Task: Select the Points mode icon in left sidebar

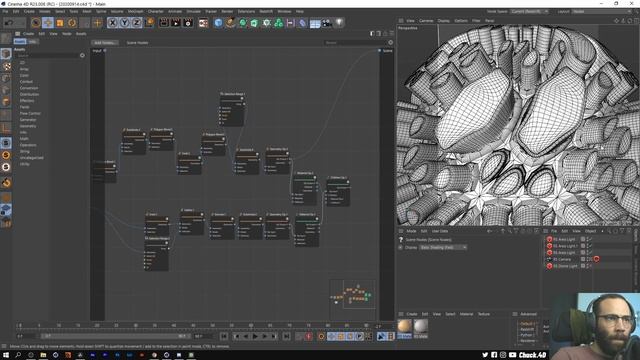Action: 6,78
